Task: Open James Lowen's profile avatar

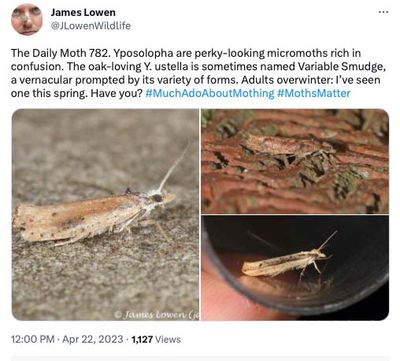Action: [27, 20]
